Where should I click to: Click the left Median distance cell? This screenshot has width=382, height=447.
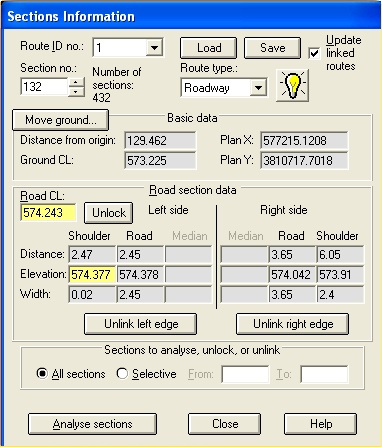point(188,255)
